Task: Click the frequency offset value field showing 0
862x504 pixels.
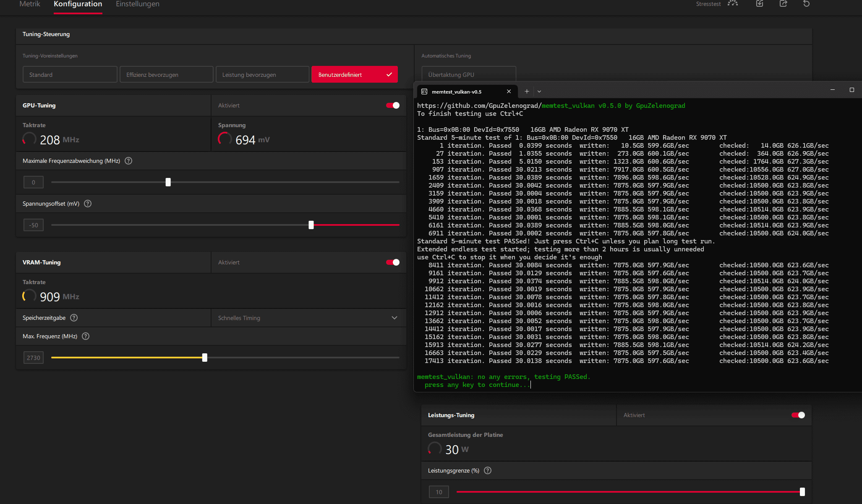Action: click(x=34, y=182)
